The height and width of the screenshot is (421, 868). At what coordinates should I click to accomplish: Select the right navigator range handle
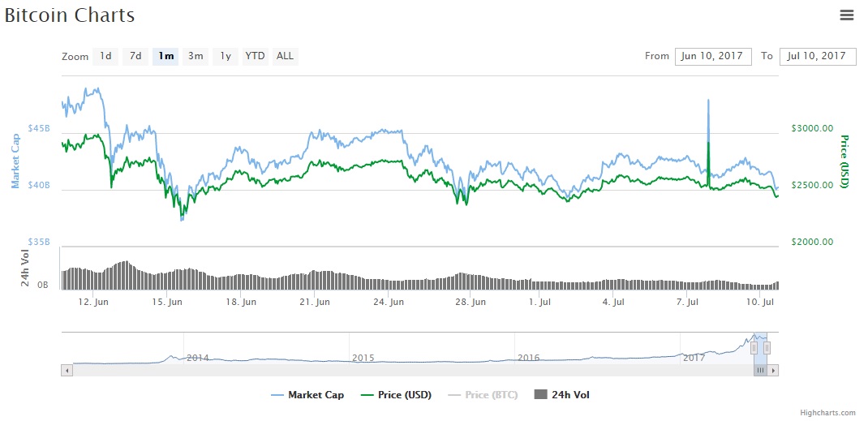coord(767,347)
